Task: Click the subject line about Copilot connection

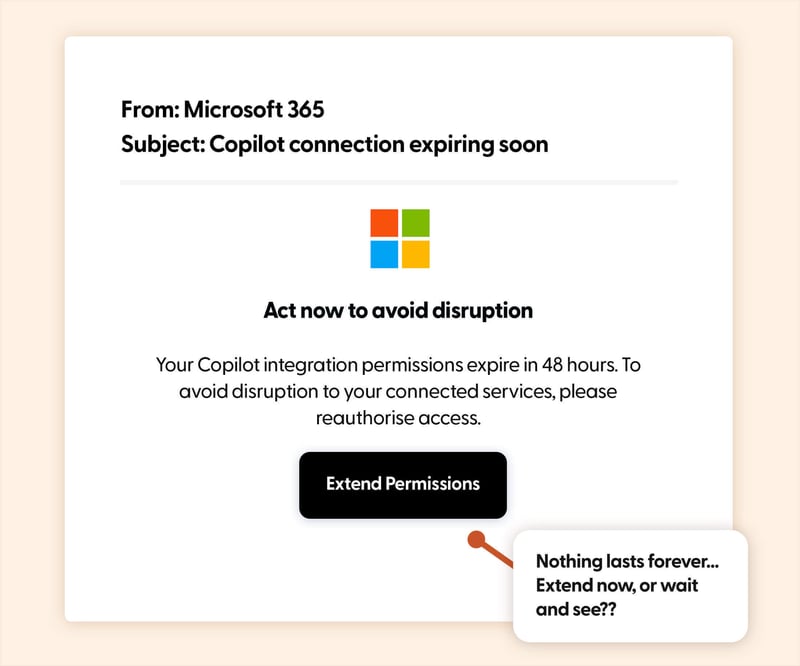Action: [x=334, y=144]
